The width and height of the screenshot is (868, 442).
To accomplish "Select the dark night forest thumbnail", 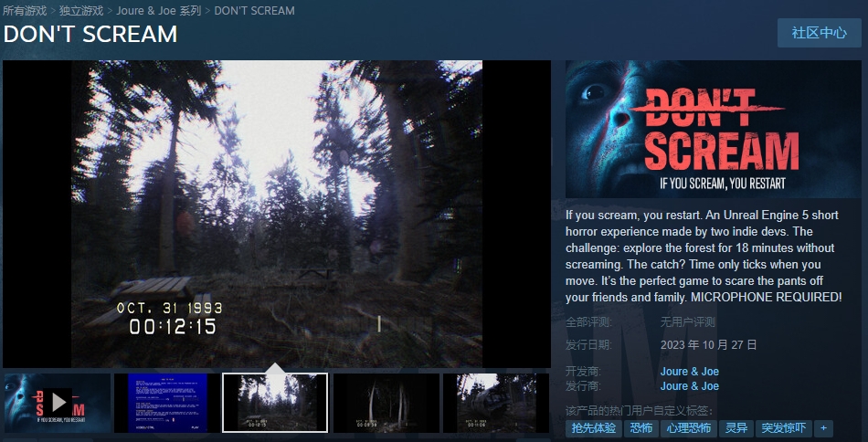I will [x=386, y=403].
